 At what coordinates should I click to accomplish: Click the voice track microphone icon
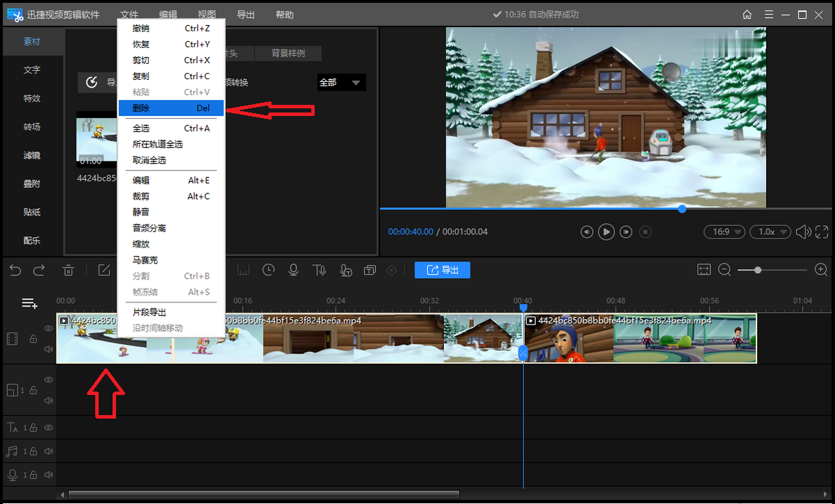[x=12, y=475]
